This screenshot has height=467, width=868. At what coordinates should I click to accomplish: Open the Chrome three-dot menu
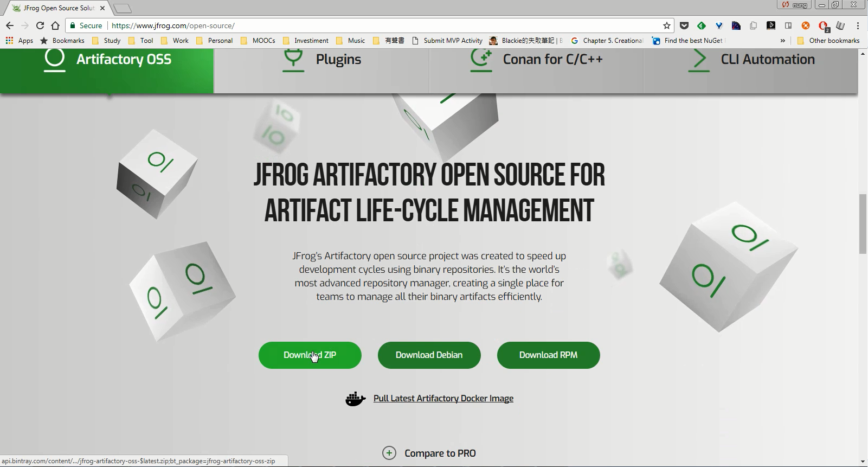click(858, 25)
